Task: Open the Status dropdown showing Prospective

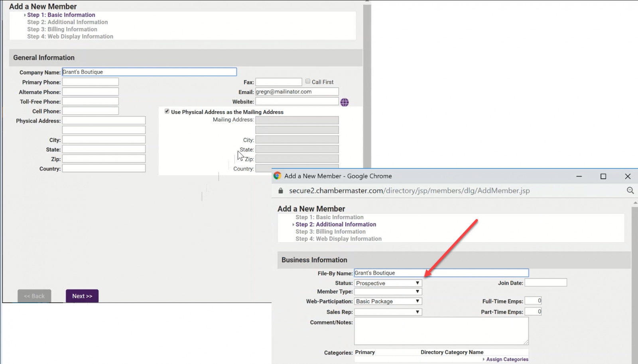Action: coord(388,283)
